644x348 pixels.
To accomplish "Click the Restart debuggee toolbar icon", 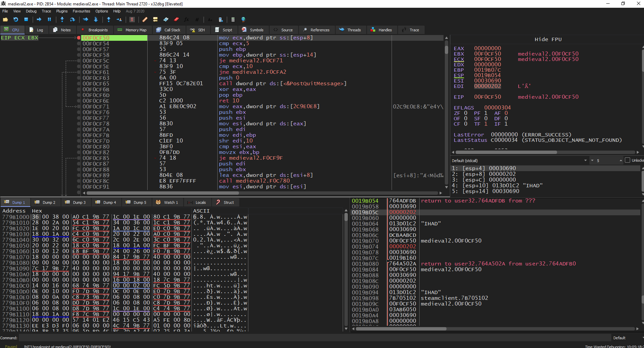I will pos(16,20).
